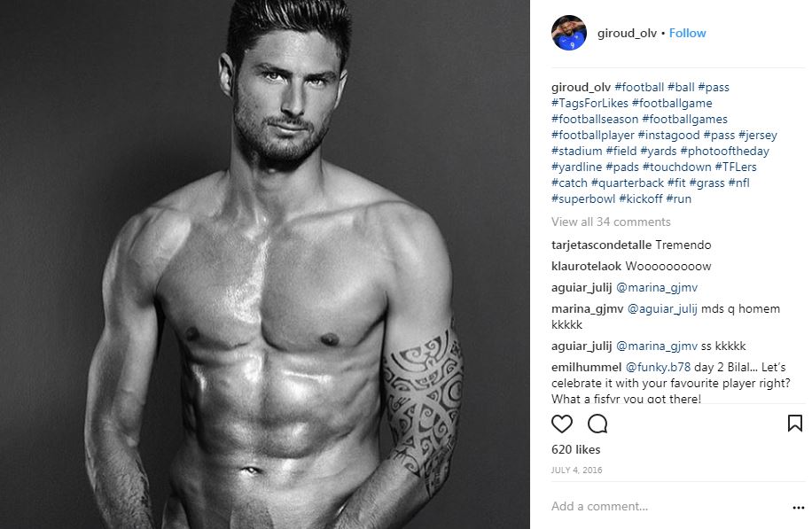Click the main post photo

(x=265, y=264)
